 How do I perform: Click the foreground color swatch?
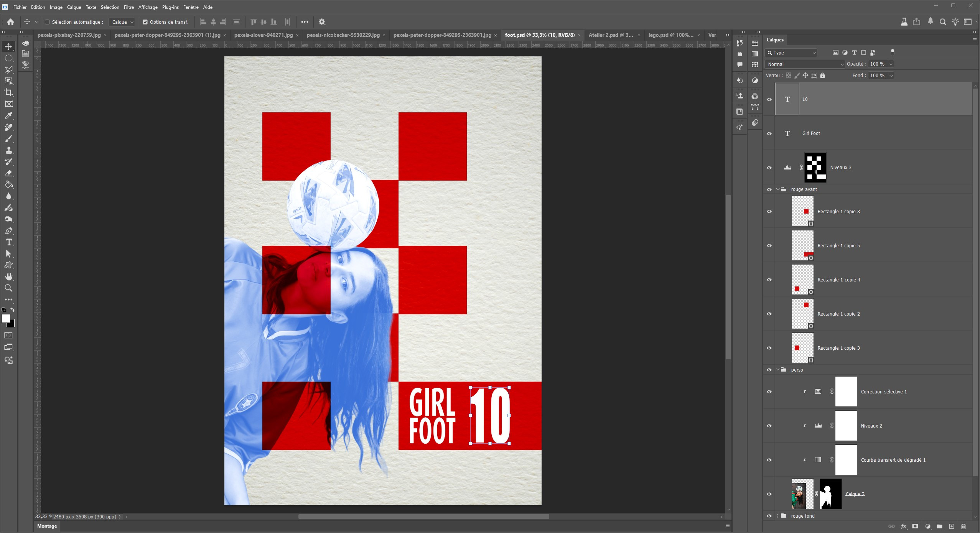coord(6,319)
